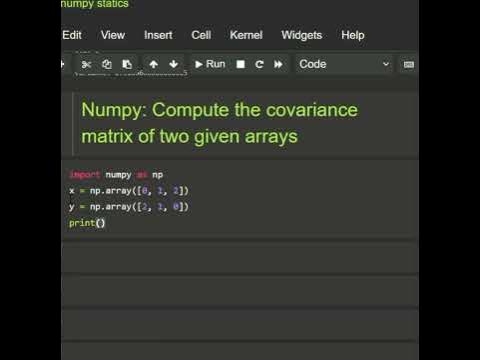Open the Insert menu
The width and height of the screenshot is (480, 360).
click(158, 35)
